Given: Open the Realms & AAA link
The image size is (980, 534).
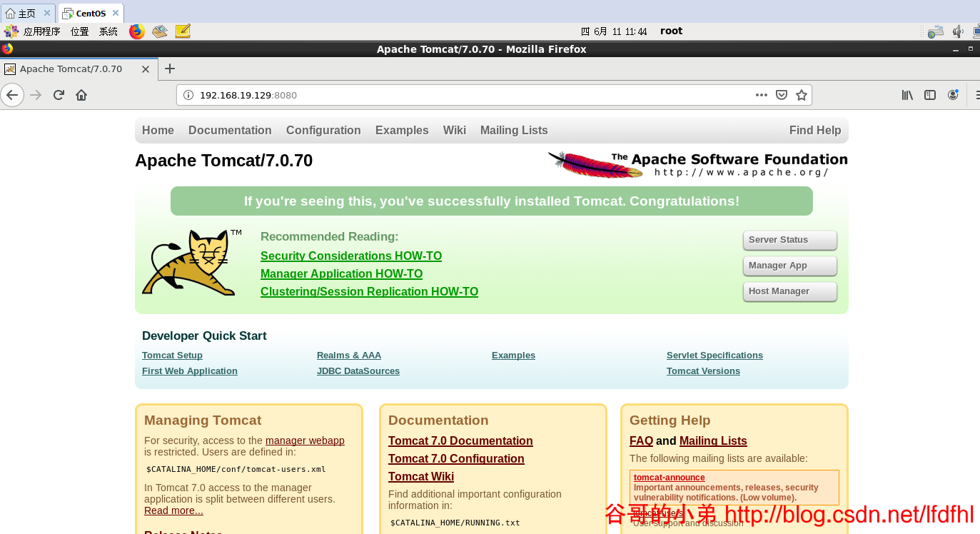Looking at the screenshot, I should 349,356.
